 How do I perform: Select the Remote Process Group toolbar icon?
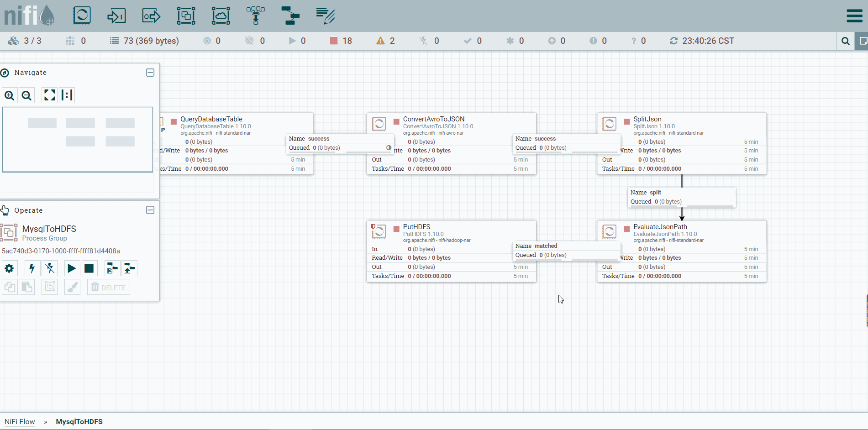click(221, 16)
